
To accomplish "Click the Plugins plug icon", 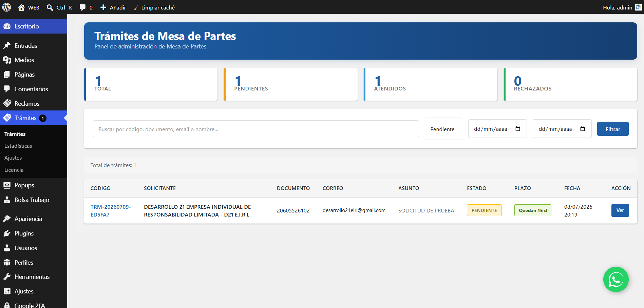I will pos(7,233).
